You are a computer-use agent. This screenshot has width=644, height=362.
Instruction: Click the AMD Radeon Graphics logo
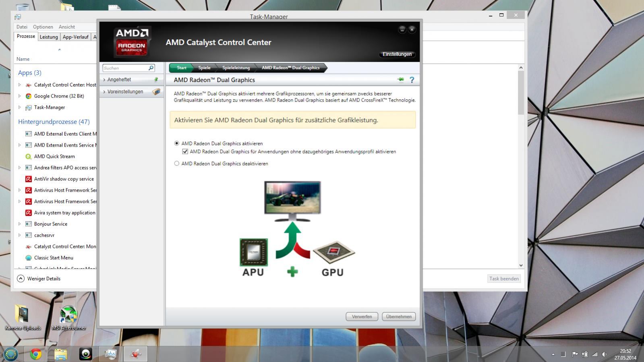coord(132,42)
